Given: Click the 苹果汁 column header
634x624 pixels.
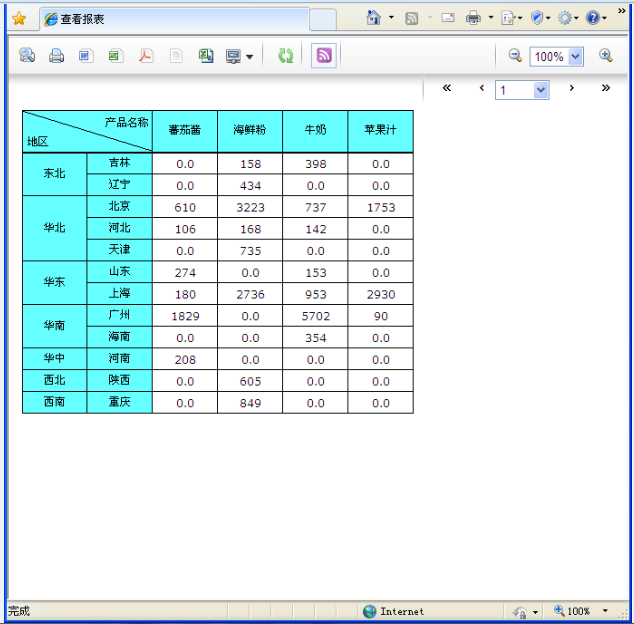Looking at the screenshot, I should click(x=380, y=130).
